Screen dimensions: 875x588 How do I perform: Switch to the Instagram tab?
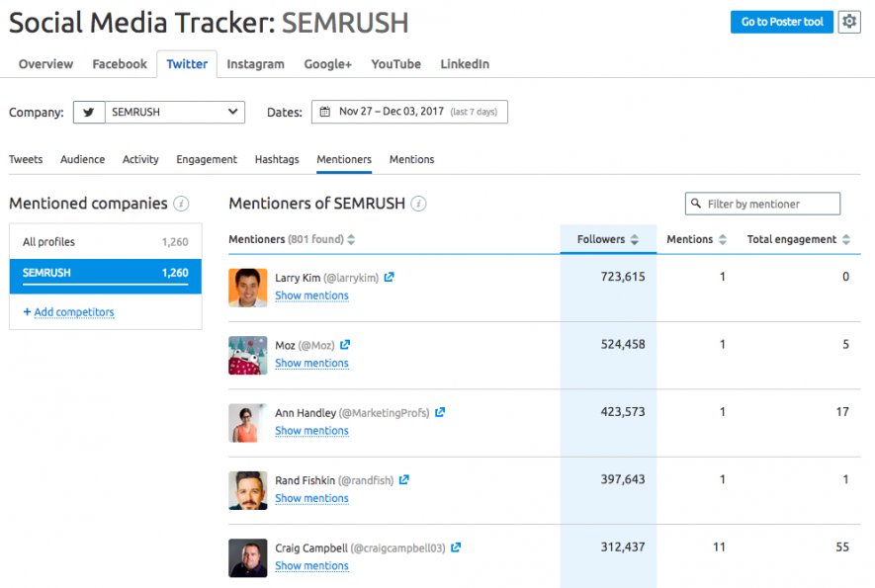click(x=256, y=64)
